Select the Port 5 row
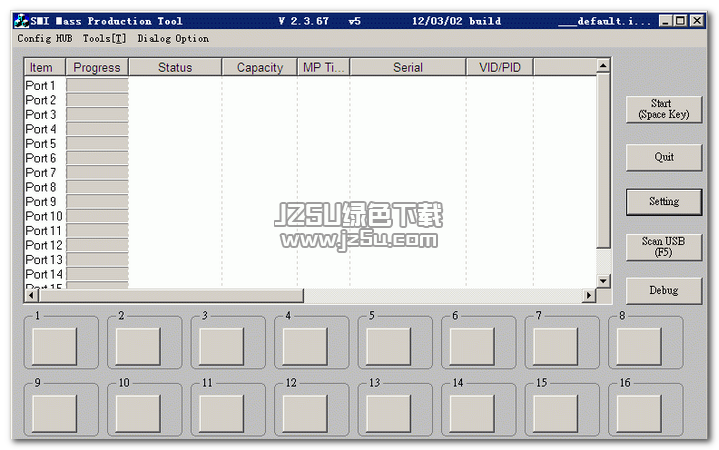 click(x=310, y=144)
